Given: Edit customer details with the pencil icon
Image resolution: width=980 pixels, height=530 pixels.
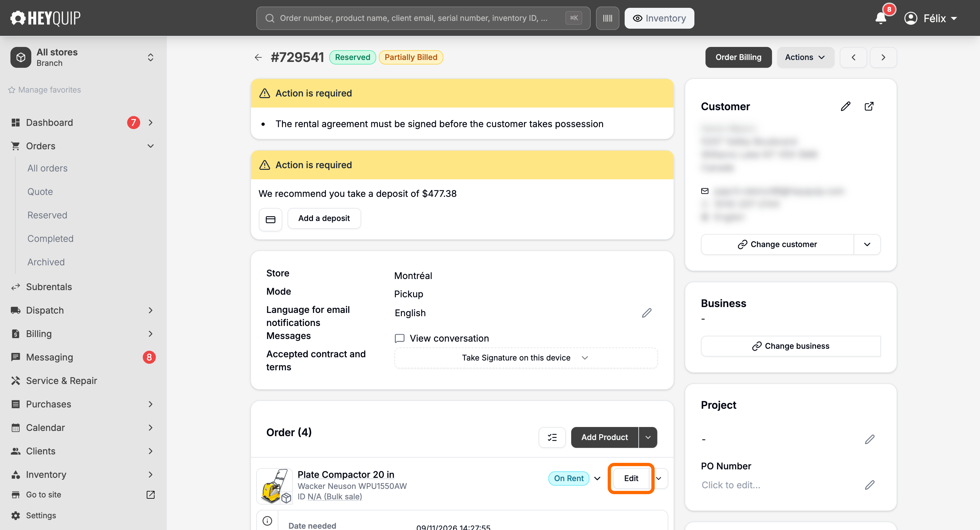Looking at the screenshot, I should [x=845, y=107].
